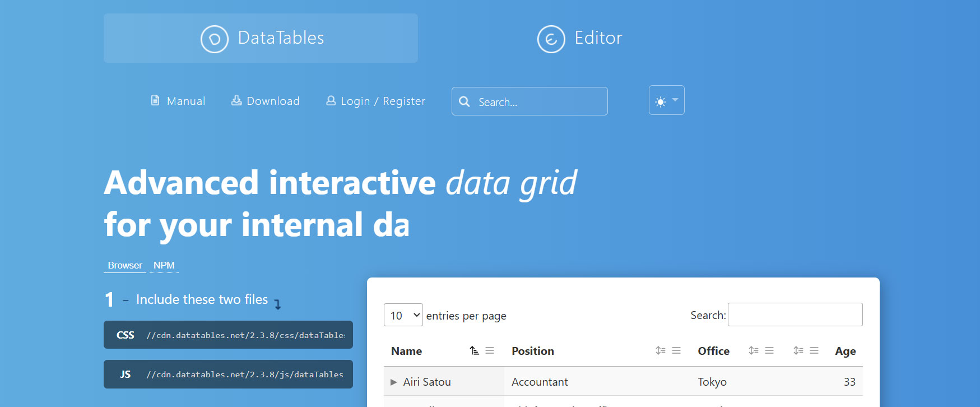Open Age column menu icon
980x407 pixels.
click(814, 350)
